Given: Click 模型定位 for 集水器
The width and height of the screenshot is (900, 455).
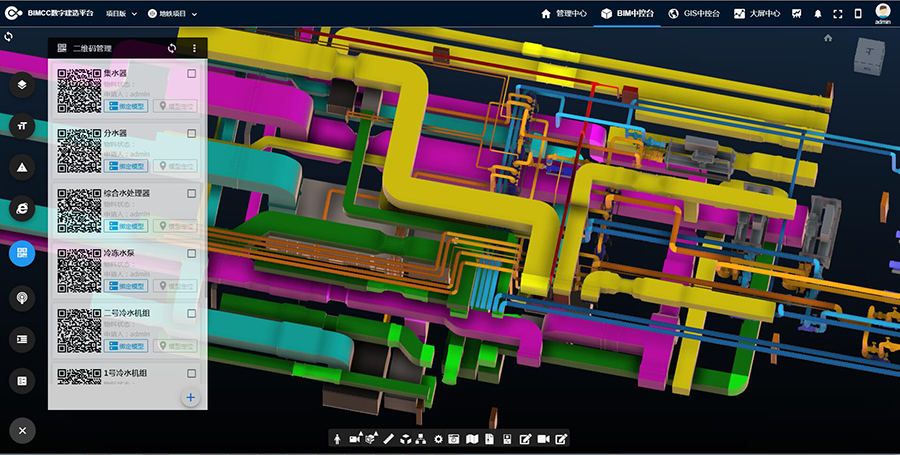Looking at the screenshot, I should click(175, 106).
